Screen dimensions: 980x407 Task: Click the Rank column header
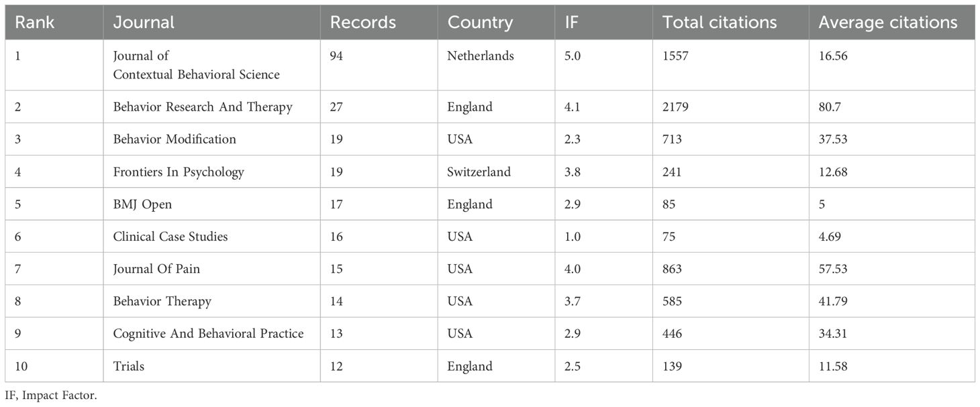click(x=34, y=22)
